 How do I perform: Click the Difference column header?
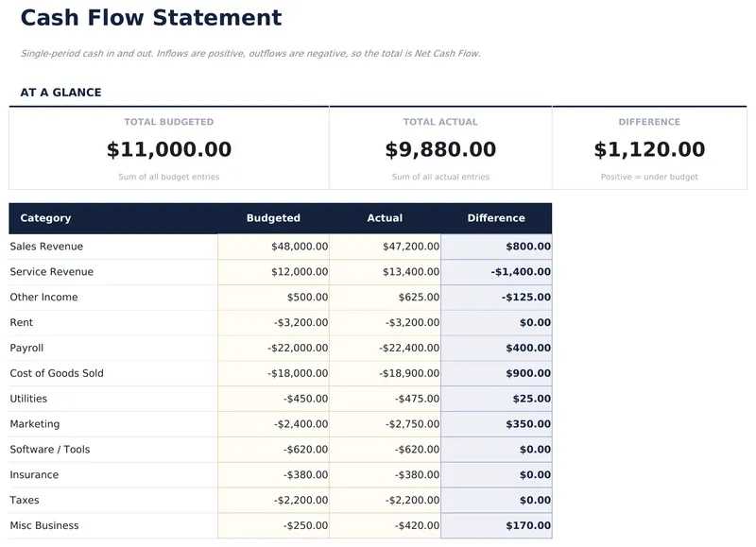(496, 218)
